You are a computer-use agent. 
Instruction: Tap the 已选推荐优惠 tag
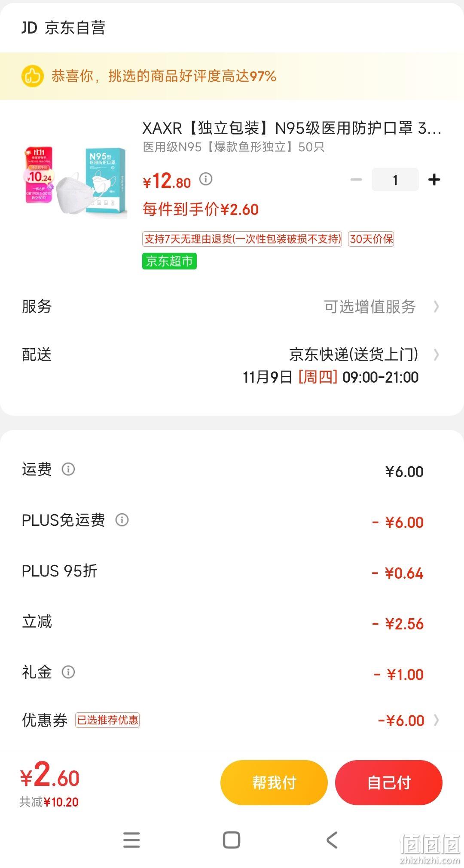point(107,720)
